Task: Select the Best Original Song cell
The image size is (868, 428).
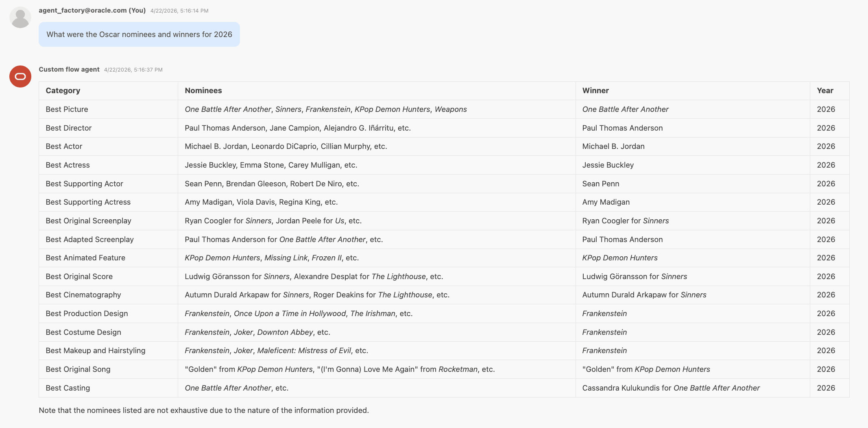Action: click(x=108, y=369)
